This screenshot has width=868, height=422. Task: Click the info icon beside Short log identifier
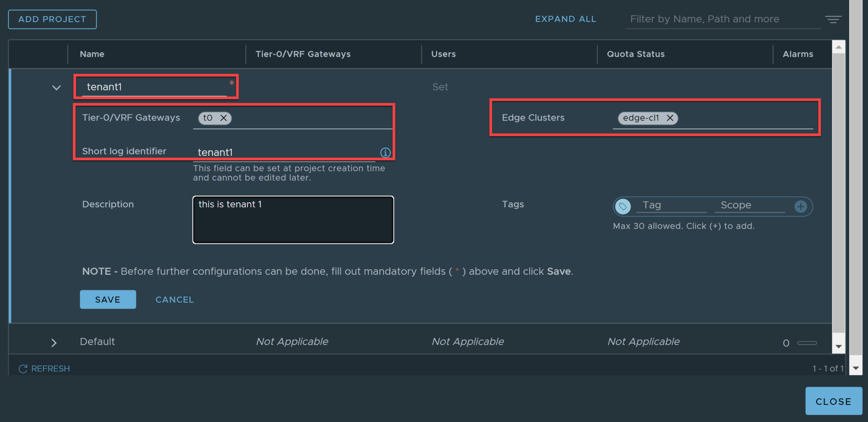pyautogui.click(x=385, y=153)
